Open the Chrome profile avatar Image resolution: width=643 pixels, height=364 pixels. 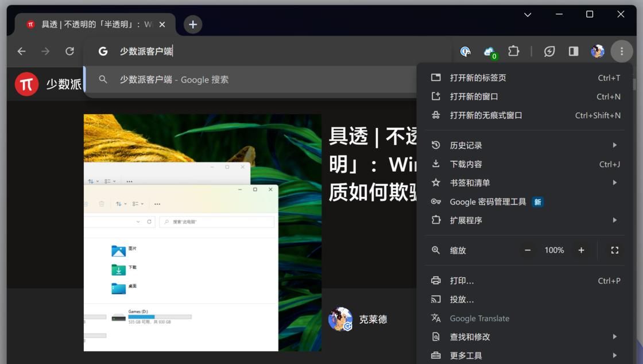coord(597,51)
